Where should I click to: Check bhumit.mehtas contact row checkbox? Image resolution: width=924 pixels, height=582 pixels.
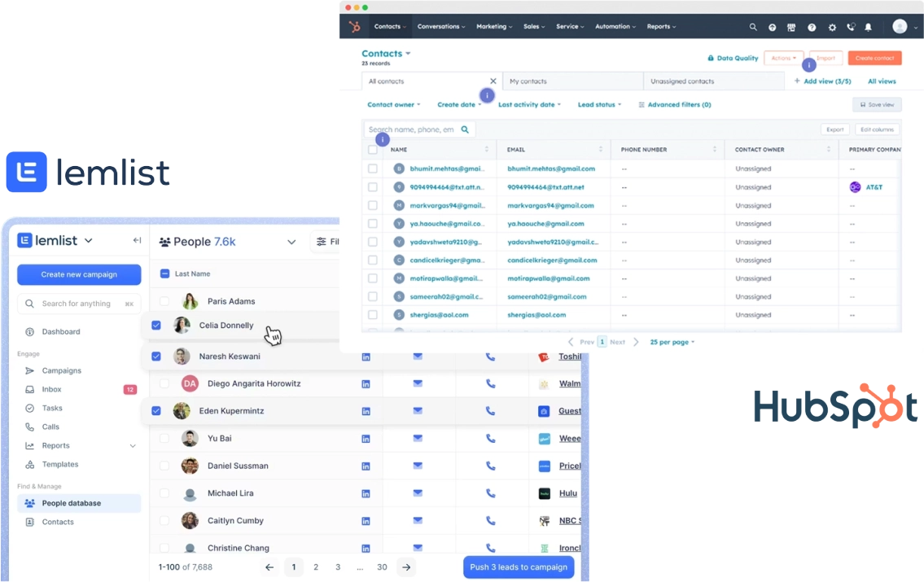372,168
